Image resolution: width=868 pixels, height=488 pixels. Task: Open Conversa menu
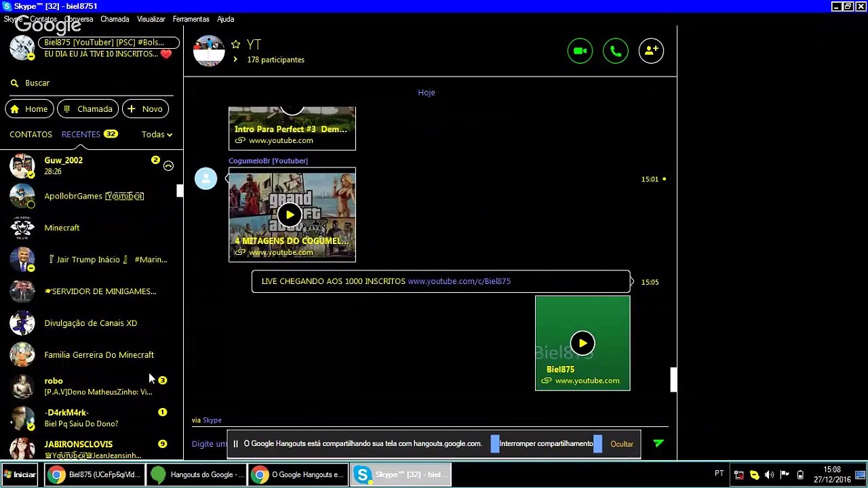79,20
